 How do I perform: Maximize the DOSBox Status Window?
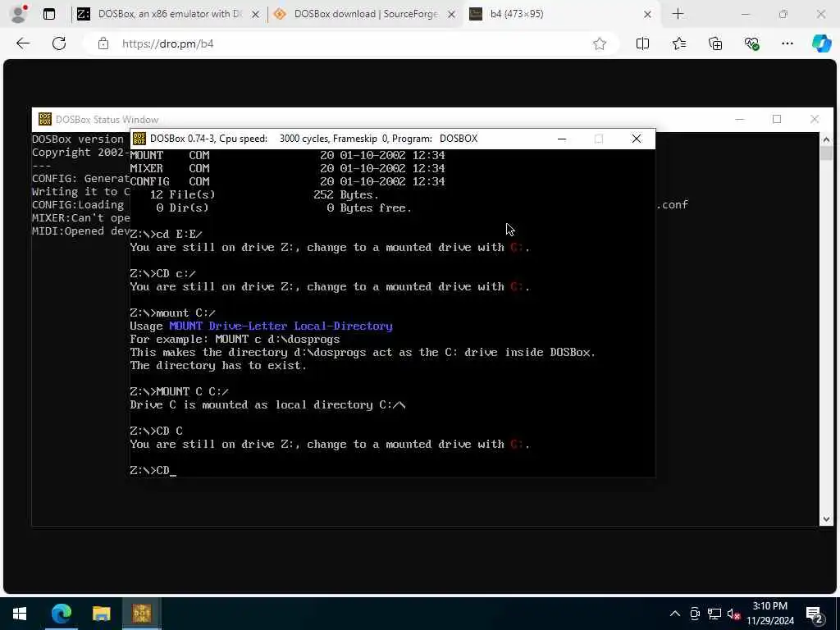(776, 119)
